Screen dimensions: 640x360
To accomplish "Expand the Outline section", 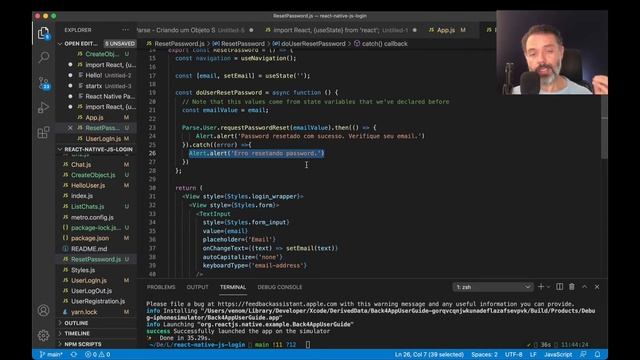I will 96,323.
